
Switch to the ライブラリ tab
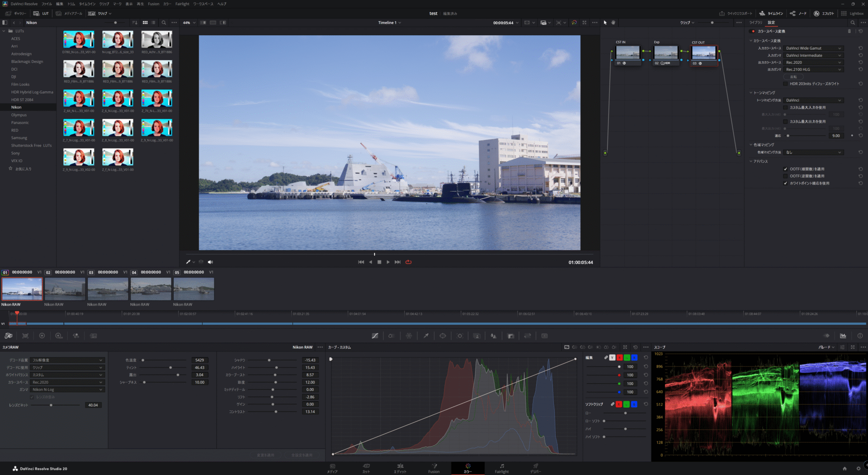tap(755, 23)
